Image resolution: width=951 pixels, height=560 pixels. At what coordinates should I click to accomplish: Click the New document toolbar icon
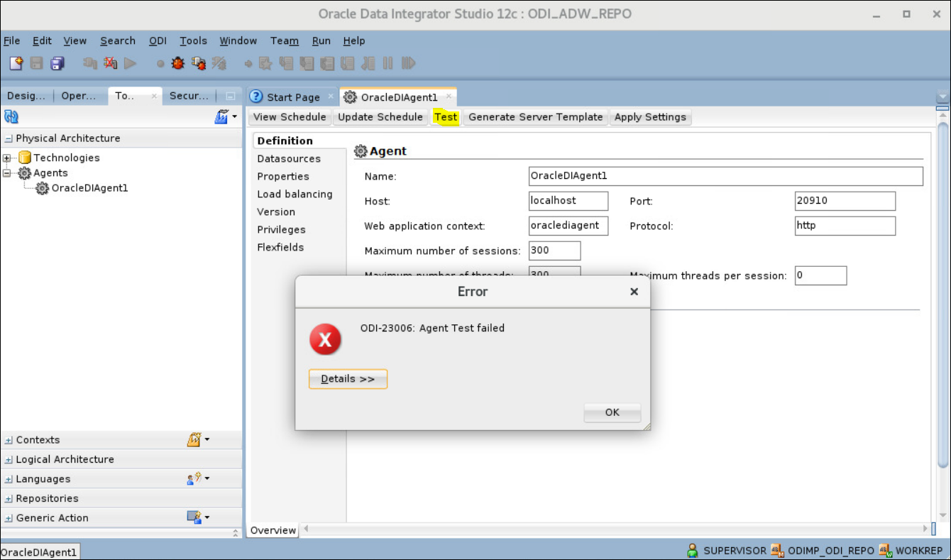(16, 63)
